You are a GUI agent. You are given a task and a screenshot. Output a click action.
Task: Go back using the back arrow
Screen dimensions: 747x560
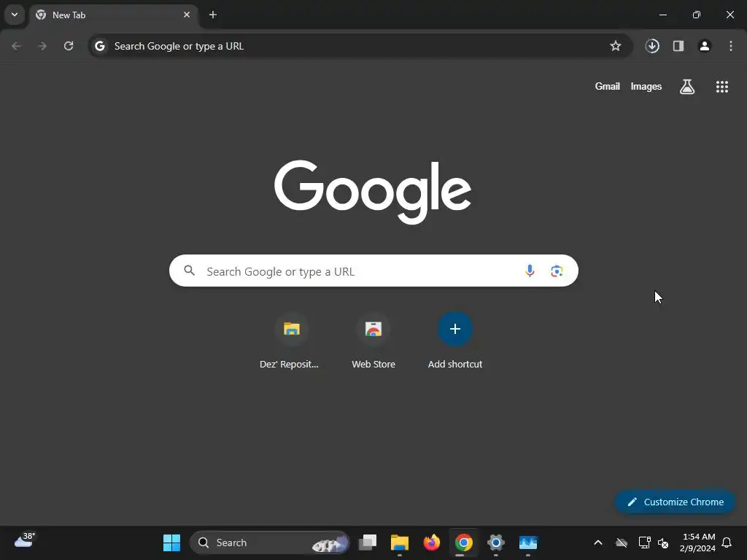[x=16, y=46]
